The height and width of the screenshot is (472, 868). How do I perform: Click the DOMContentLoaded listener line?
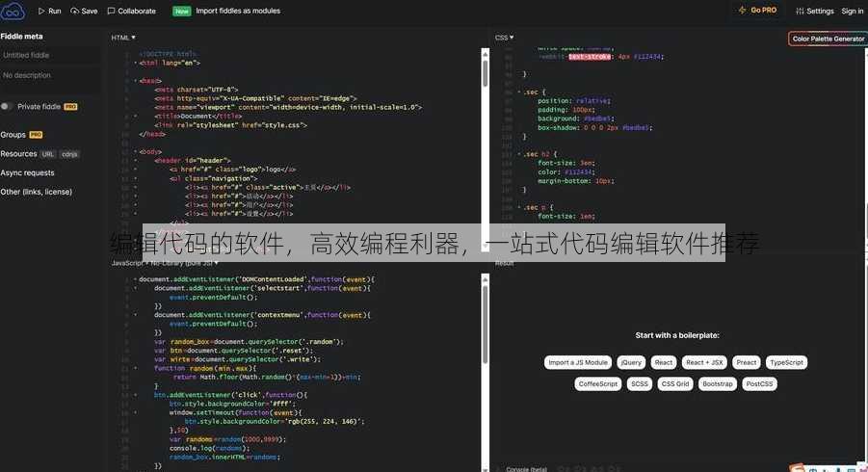[x=257, y=279]
